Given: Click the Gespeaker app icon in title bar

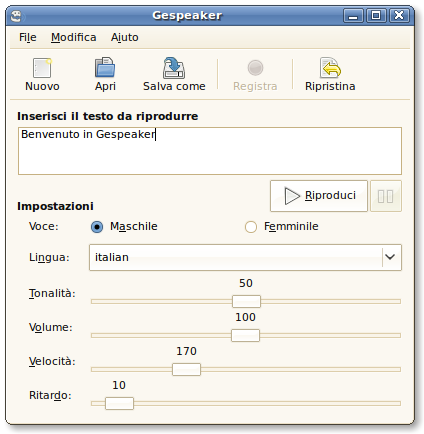Looking at the screenshot, I should [x=16, y=16].
